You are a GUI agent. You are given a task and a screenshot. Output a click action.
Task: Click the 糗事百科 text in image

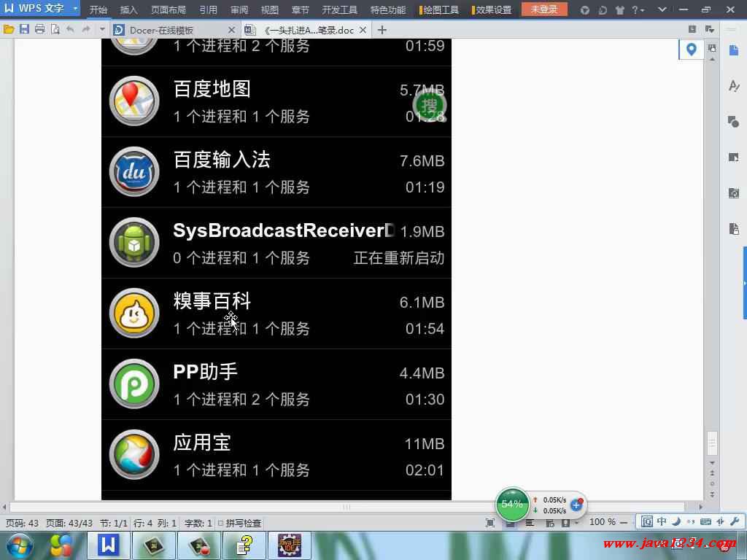[212, 301]
